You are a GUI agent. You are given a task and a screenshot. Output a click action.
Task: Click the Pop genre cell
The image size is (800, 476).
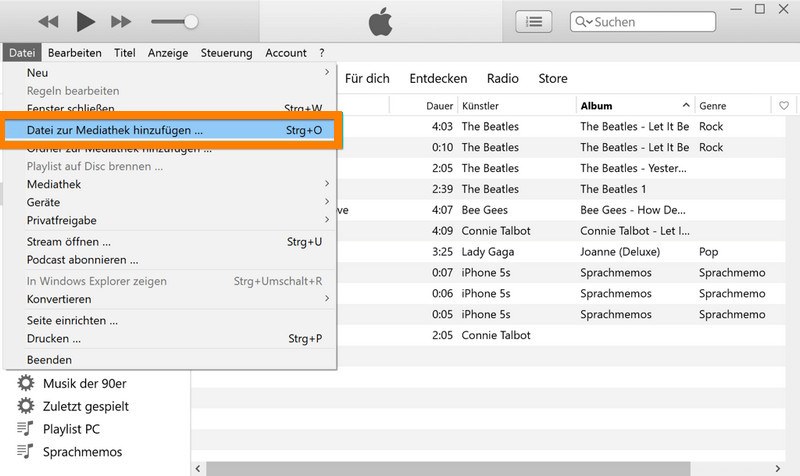tap(708, 252)
